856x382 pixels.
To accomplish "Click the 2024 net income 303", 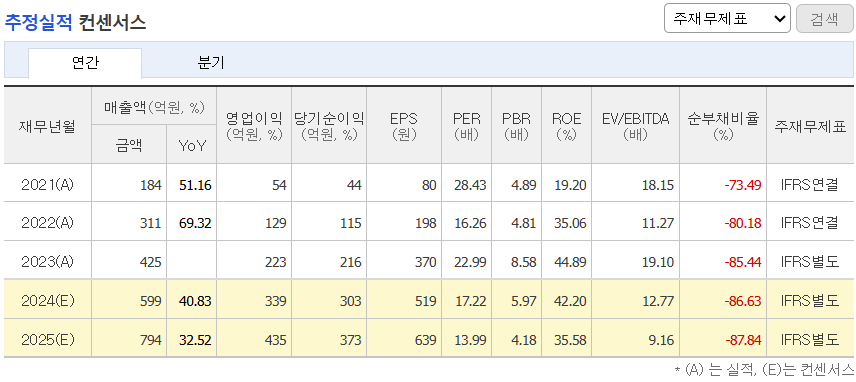I will point(350,301).
